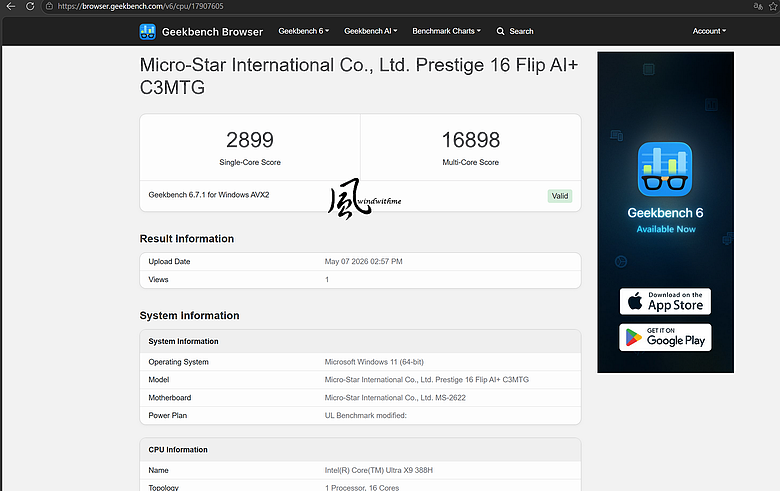The width and height of the screenshot is (780, 491).
Task: Select the single-core score 2899
Action: 250,140
